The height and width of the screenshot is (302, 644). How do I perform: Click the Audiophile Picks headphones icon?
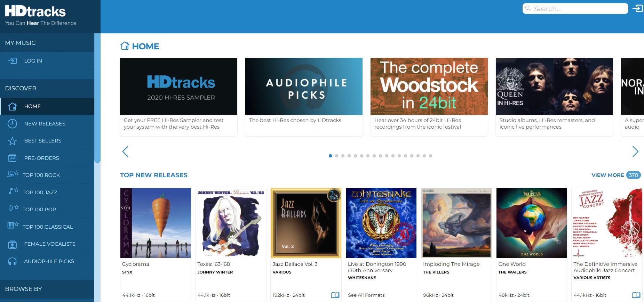click(12, 261)
